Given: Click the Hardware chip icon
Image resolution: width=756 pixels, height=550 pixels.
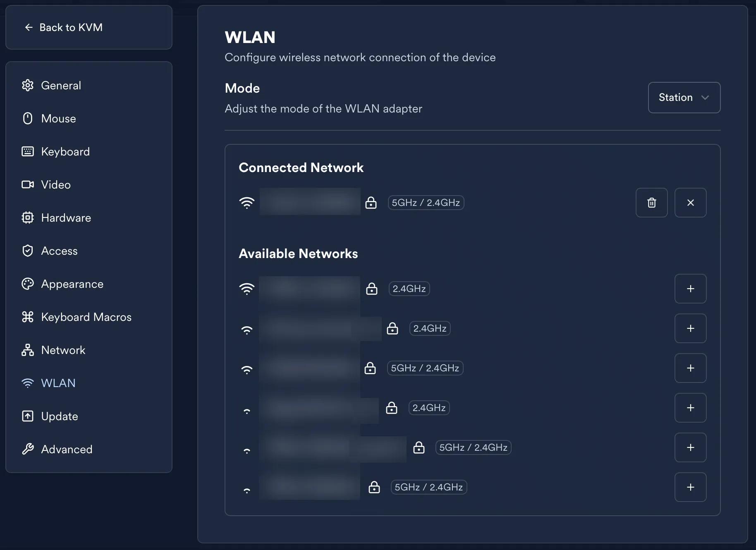Looking at the screenshot, I should coord(28,218).
